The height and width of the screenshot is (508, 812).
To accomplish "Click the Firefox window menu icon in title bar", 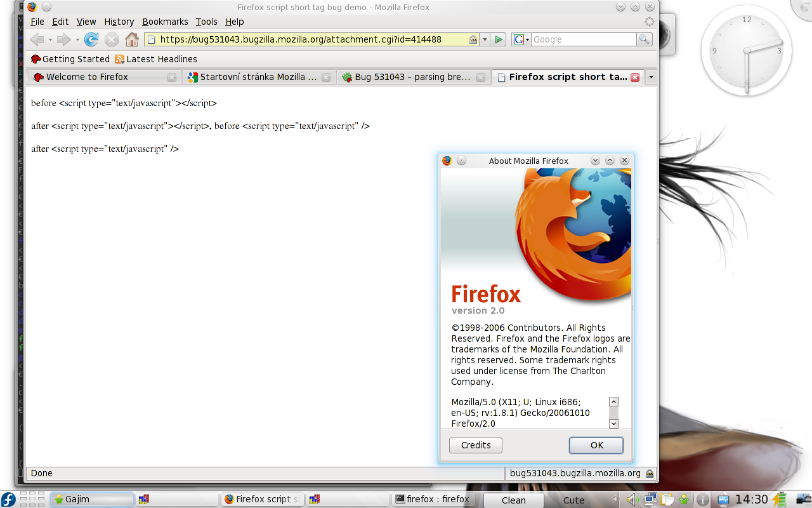I will pos(32,7).
